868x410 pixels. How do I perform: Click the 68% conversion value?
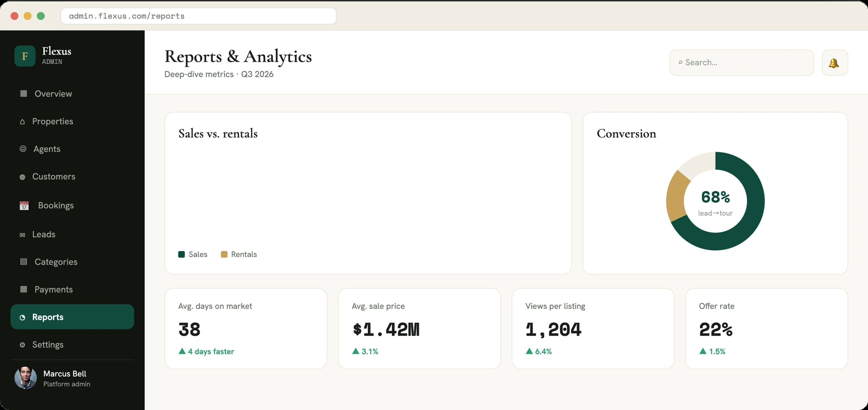715,197
